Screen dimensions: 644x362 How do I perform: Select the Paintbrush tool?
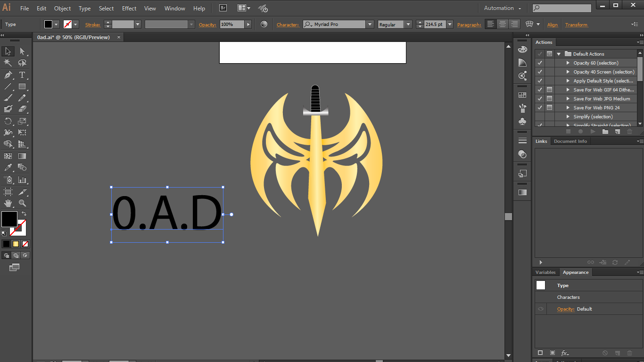(8, 98)
